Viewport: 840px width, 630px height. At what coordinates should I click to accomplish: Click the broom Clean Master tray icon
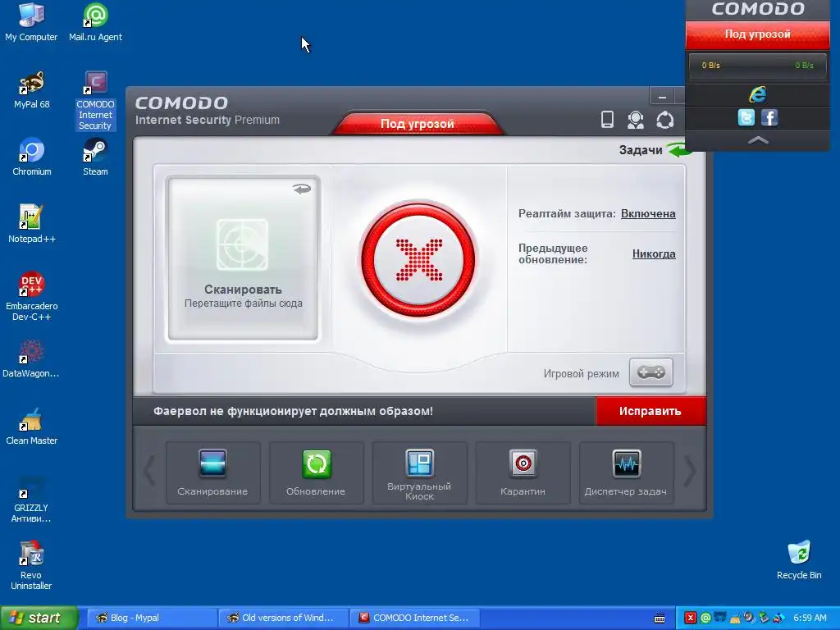click(x=735, y=619)
